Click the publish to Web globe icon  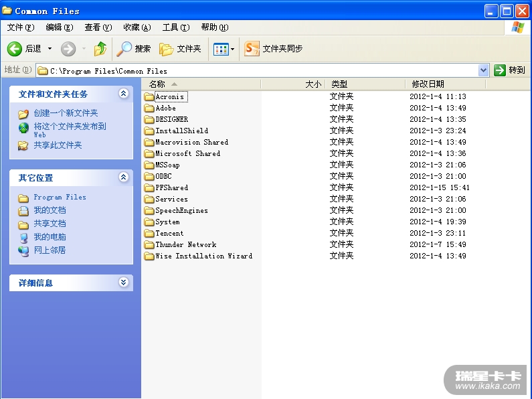pos(23,128)
